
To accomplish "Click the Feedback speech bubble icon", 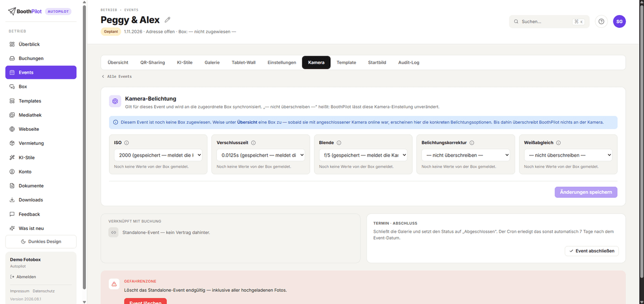I will click(12, 214).
